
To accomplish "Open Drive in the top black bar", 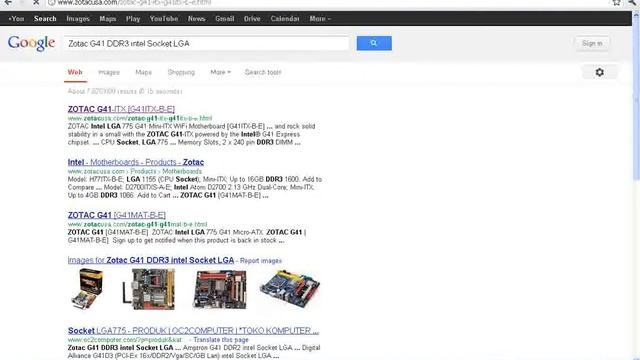I will click(252, 19).
